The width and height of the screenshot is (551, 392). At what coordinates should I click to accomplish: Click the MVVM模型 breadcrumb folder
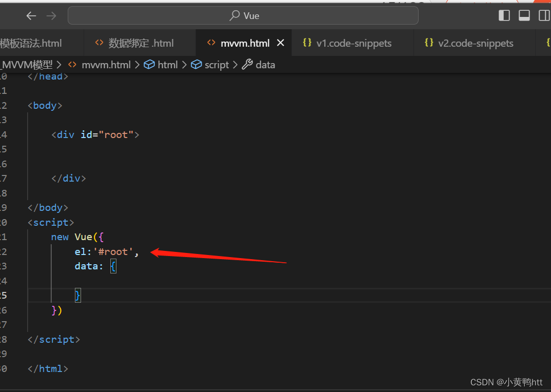click(x=27, y=65)
